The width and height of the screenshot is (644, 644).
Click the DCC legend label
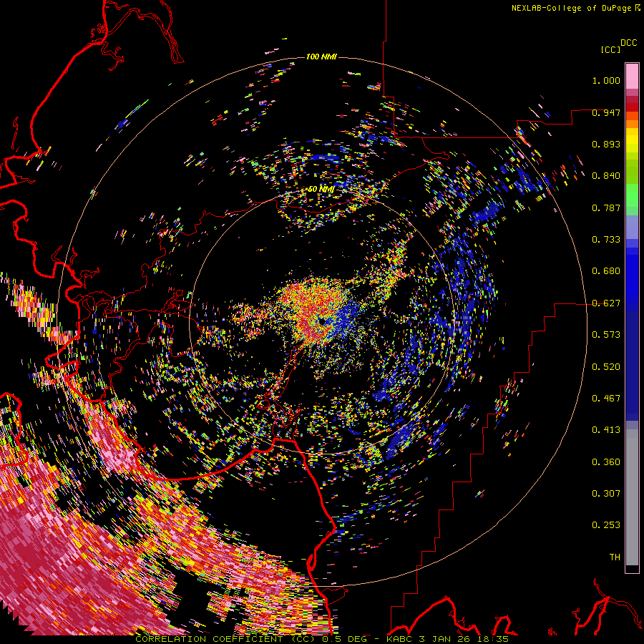tap(629, 43)
